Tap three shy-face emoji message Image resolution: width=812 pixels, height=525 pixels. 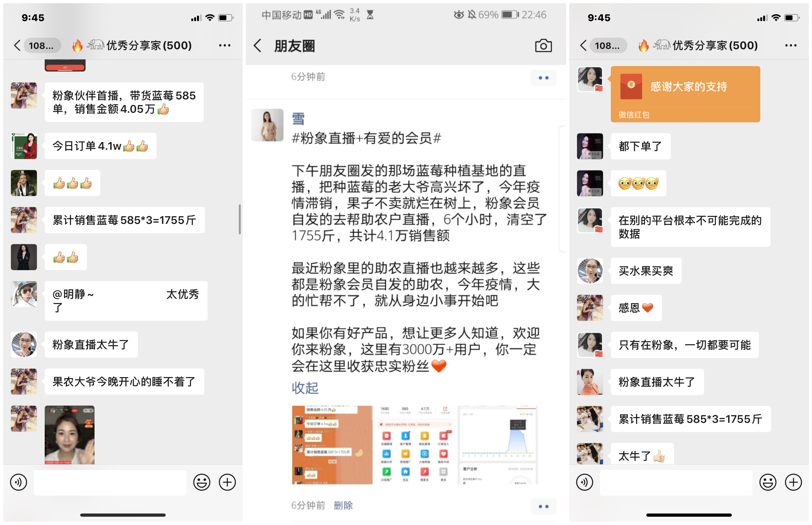(639, 183)
